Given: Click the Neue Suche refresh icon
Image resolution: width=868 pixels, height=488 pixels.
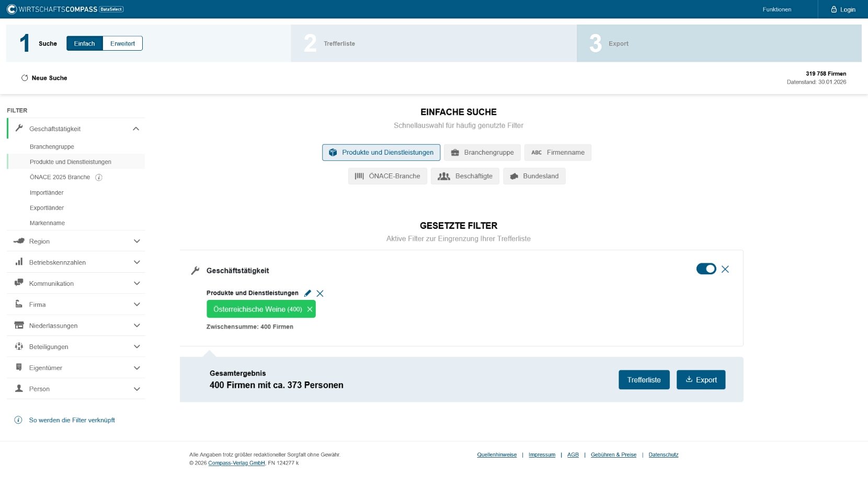Looking at the screenshot, I should [x=25, y=78].
